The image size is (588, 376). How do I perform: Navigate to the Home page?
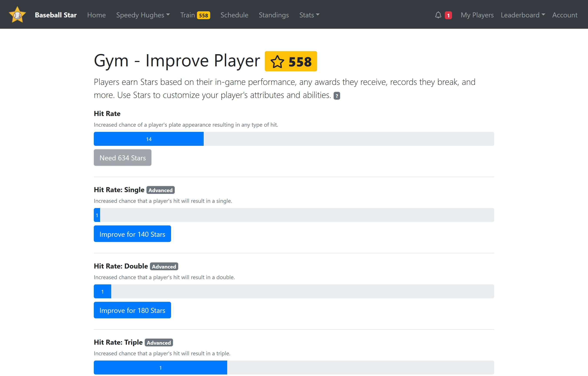(x=96, y=15)
